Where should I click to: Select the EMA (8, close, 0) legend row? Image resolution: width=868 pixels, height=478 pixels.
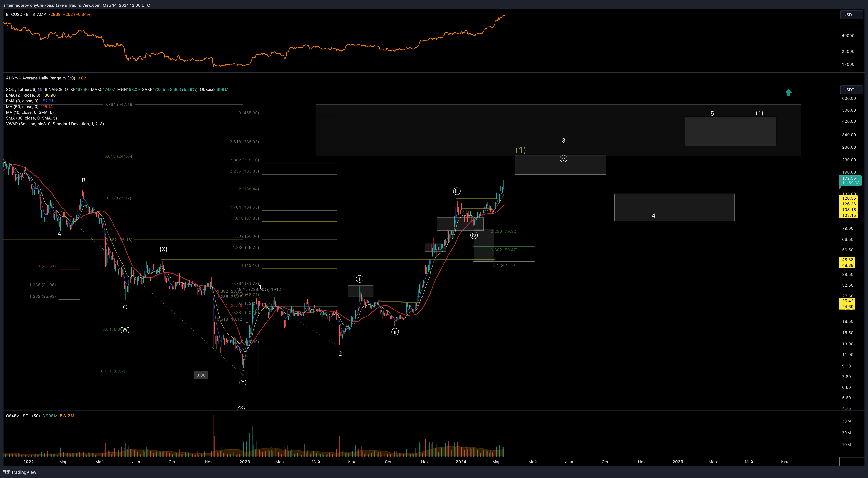tap(29, 101)
